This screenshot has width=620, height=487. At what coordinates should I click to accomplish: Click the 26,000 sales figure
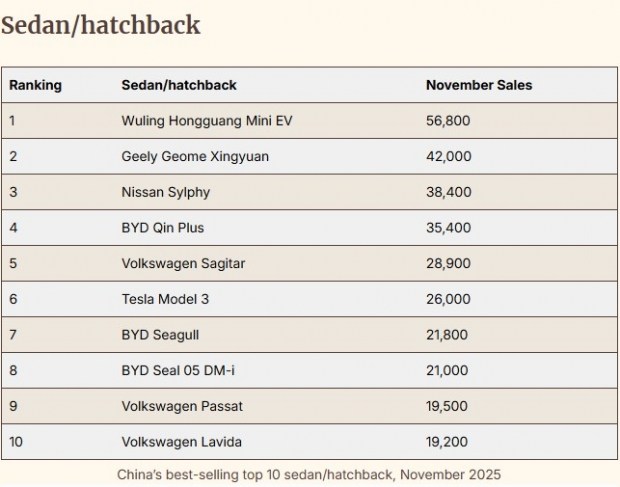(448, 299)
